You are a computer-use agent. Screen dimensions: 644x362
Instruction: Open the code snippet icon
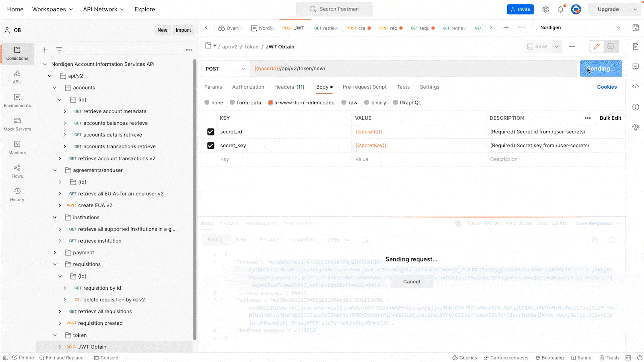pyautogui.click(x=636, y=87)
